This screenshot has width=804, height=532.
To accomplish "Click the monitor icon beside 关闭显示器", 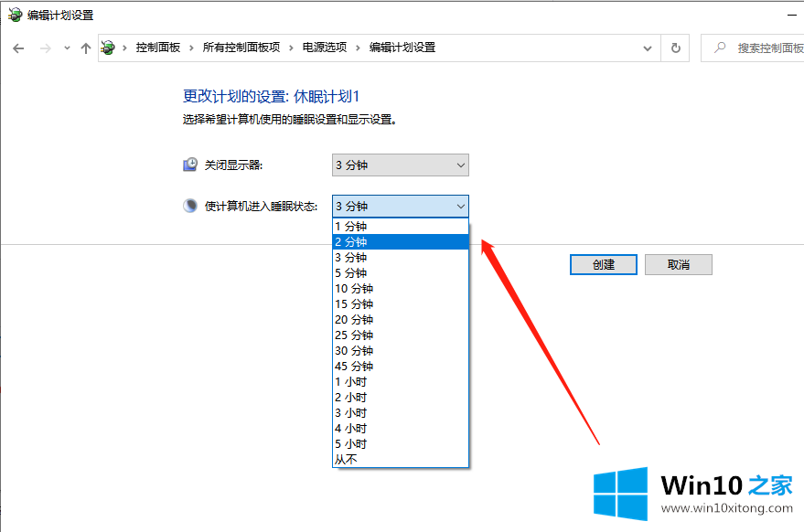I will (x=190, y=165).
